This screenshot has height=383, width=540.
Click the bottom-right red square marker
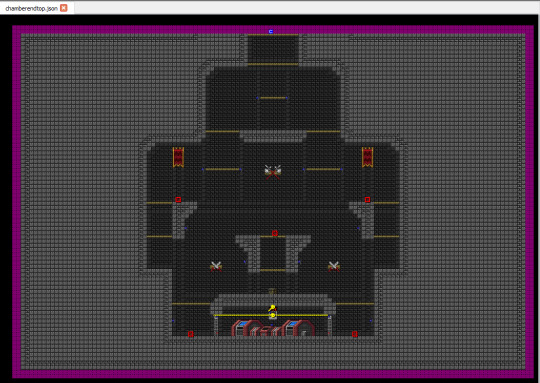355,334
